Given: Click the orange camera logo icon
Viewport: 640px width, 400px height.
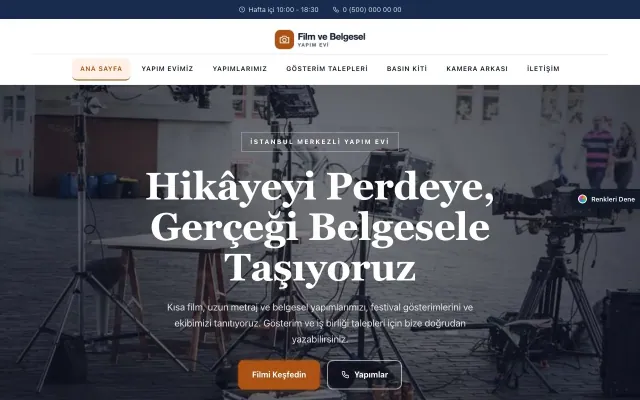Looking at the screenshot, I should [x=284, y=40].
